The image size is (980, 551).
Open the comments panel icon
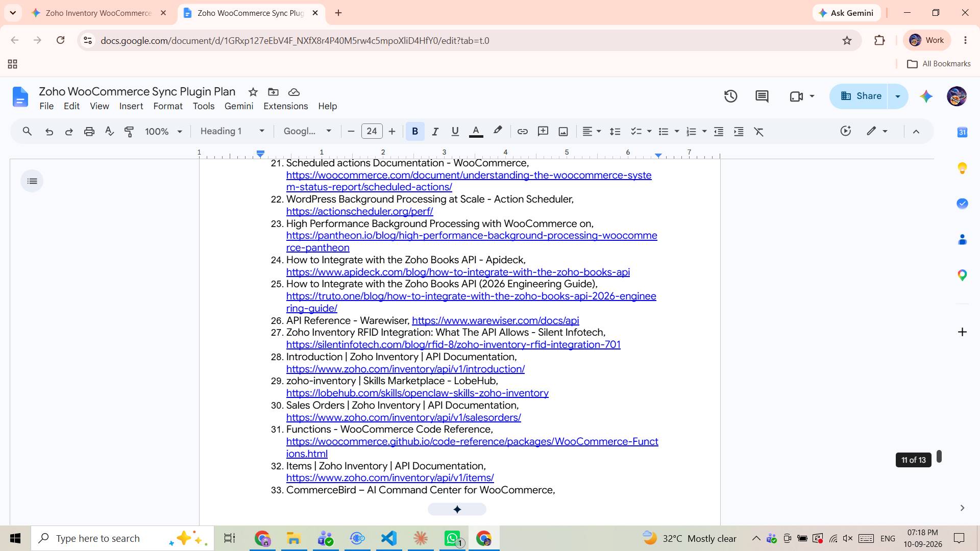[762, 96]
